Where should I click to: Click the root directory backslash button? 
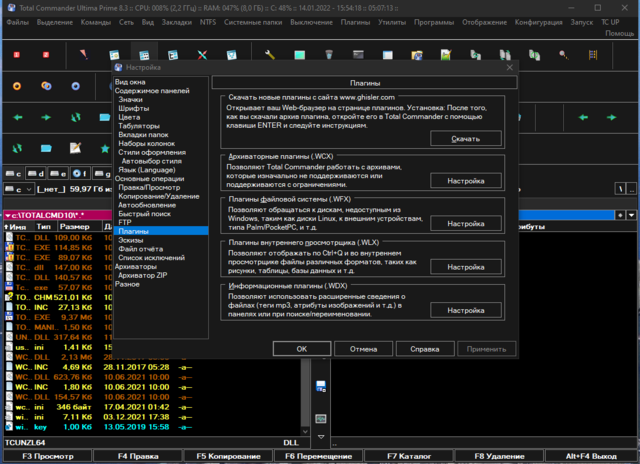620,189
